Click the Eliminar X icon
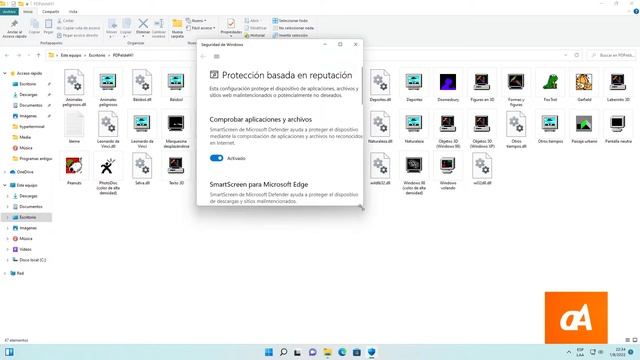Screen dimensions: 640x360 click(143, 24)
